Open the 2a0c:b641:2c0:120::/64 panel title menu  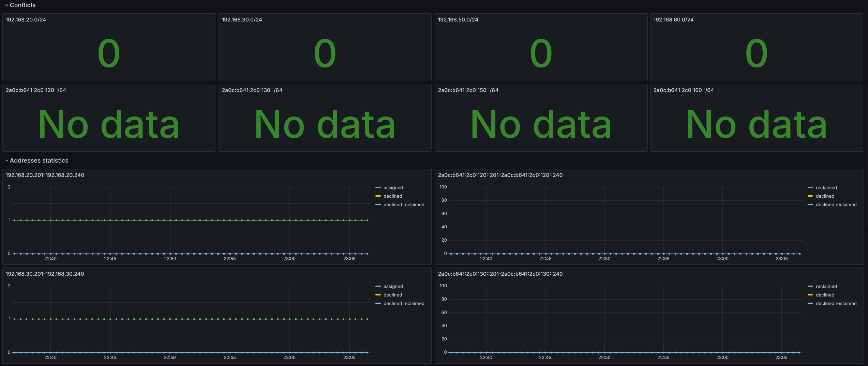click(x=36, y=90)
